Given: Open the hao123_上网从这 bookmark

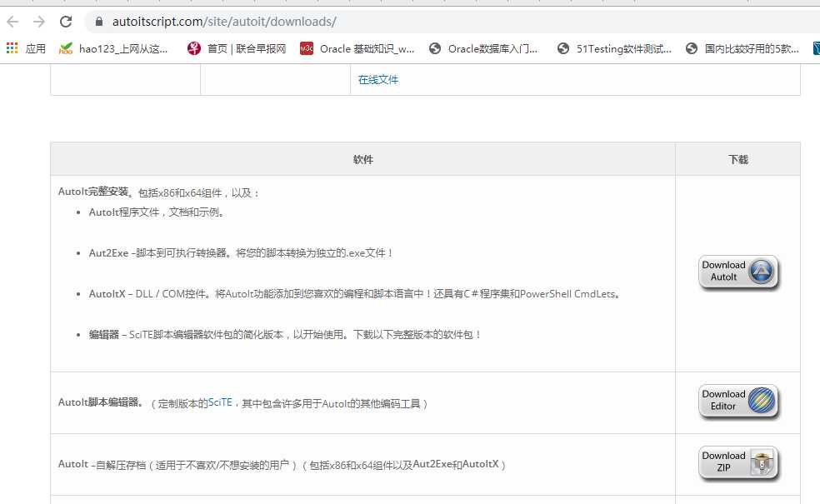Looking at the screenshot, I should tap(114, 48).
